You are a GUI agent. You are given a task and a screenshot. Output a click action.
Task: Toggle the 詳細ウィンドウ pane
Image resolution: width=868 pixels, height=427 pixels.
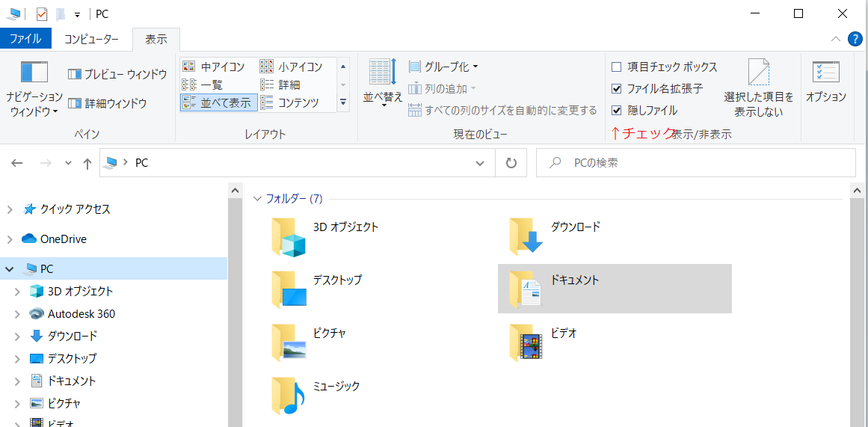(107, 103)
